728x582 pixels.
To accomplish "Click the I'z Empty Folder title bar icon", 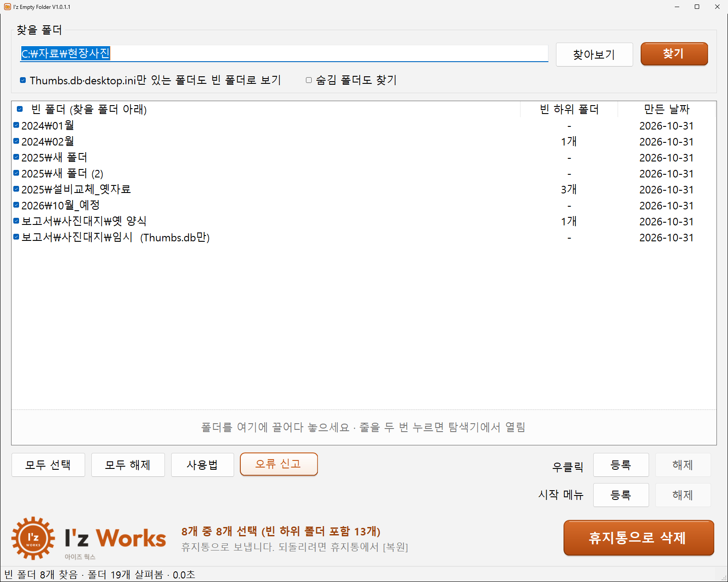I will (x=7, y=7).
